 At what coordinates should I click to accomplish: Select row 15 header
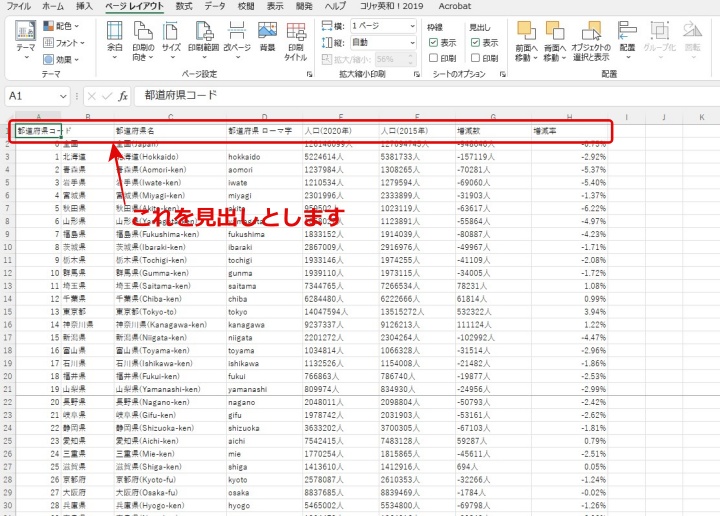coord(8,312)
